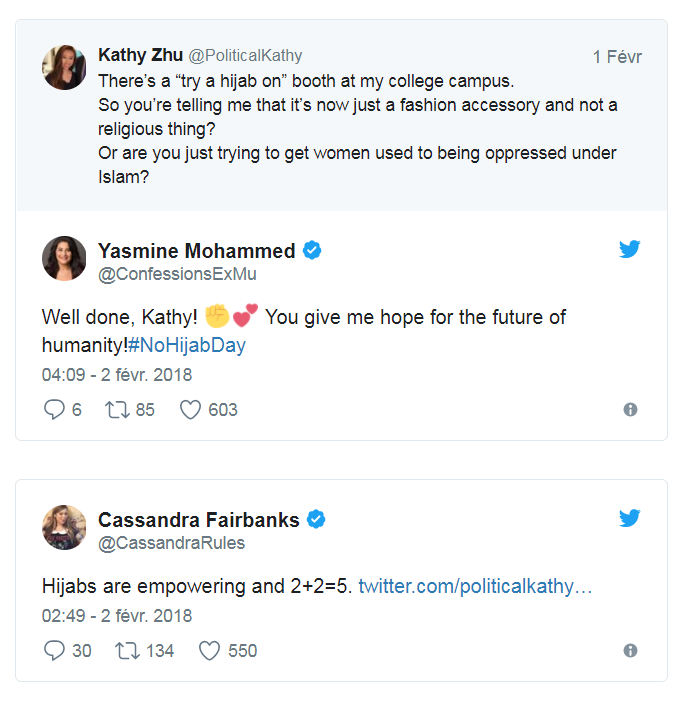This screenshot has height=707, width=697.
Task: Open info icon on Cassandra's tweet
Action: pyautogui.click(x=630, y=651)
